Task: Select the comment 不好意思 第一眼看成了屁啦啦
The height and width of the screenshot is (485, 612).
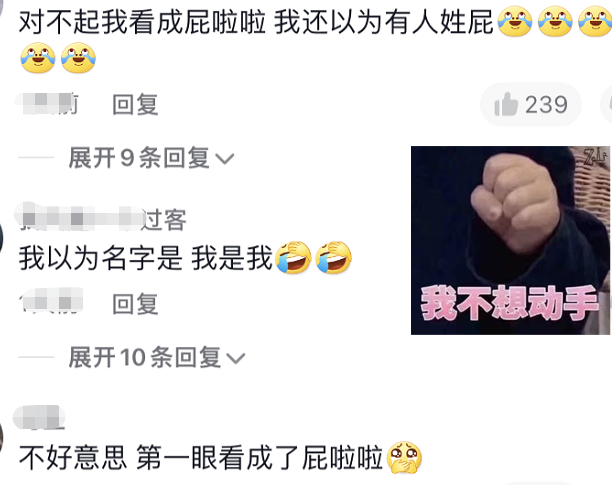Action: click(x=201, y=458)
